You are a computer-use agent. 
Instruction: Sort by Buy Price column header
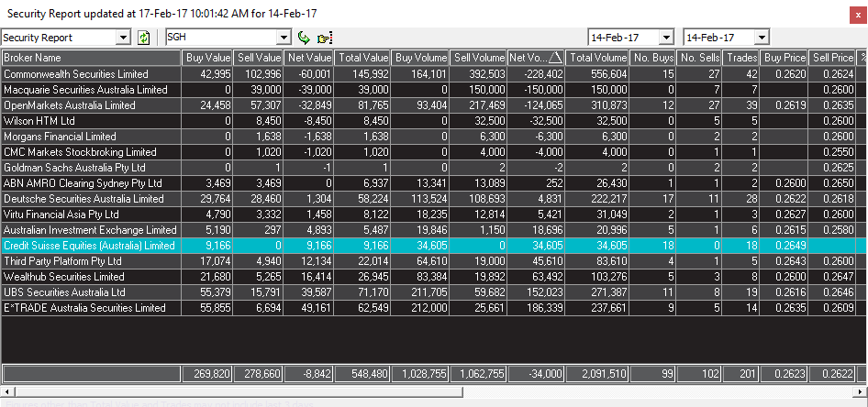pos(784,58)
